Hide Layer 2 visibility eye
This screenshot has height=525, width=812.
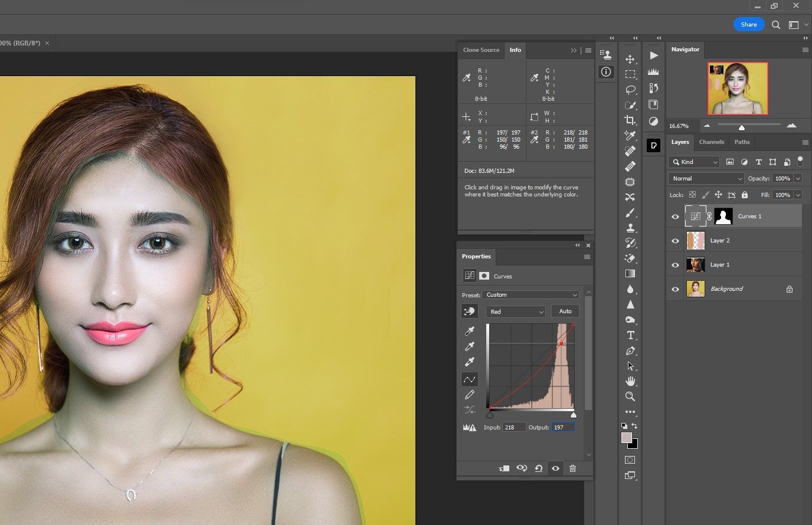point(675,241)
